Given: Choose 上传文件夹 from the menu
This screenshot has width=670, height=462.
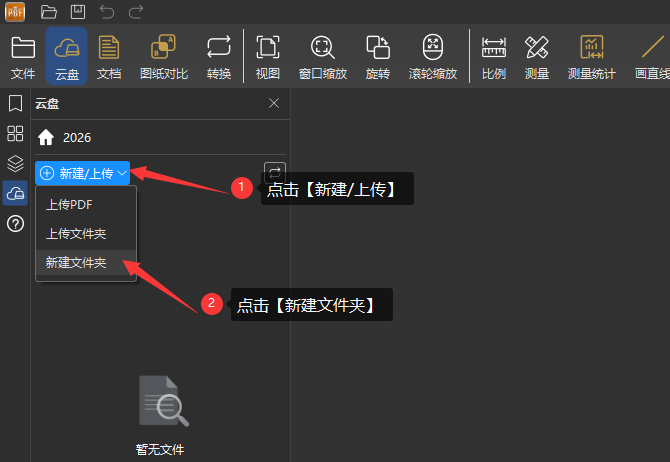Looking at the screenshot, I should [76, 234].
